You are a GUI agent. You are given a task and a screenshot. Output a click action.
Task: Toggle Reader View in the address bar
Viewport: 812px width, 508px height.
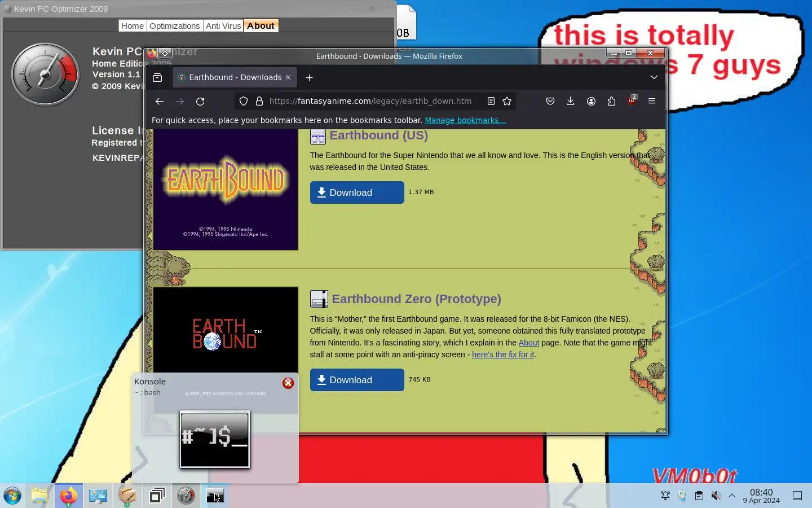491,101
